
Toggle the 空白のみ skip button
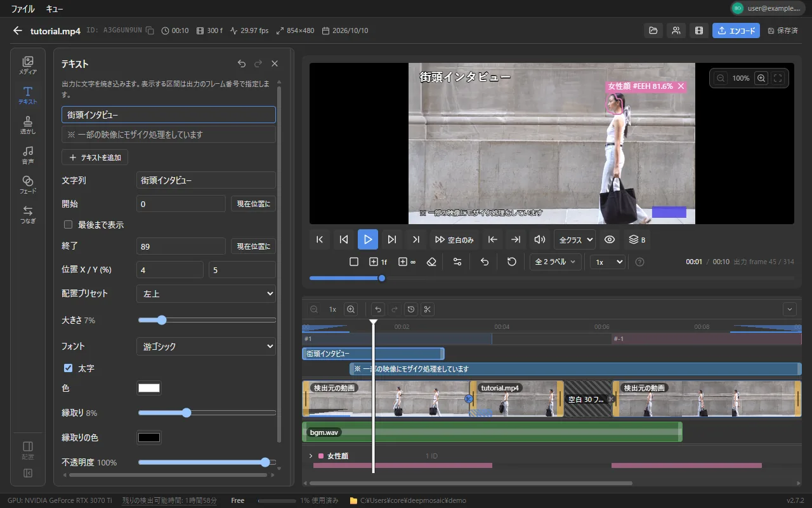pyautogui.click(x=455, y=239)
